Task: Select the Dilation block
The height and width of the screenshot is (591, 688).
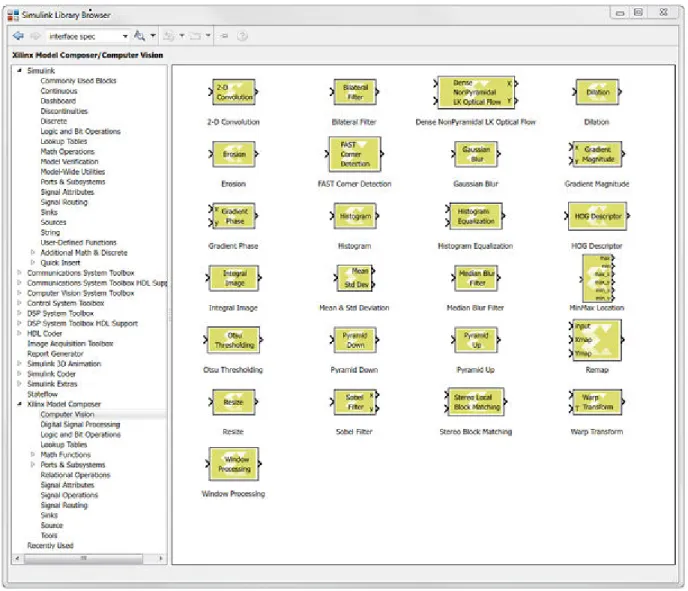Action: click(597, 92)
